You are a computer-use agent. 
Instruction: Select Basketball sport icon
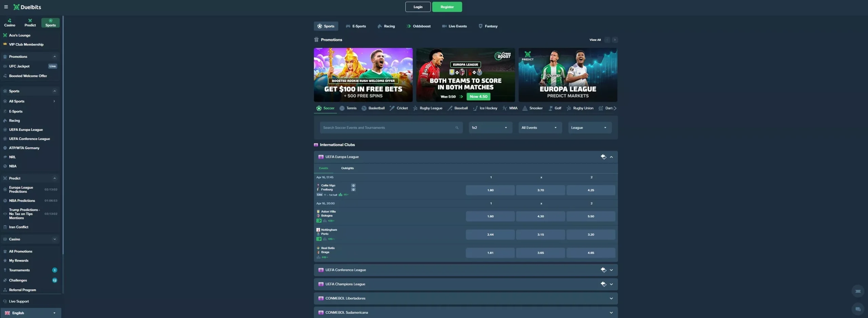pyautogui.click(x=364, y=108)
